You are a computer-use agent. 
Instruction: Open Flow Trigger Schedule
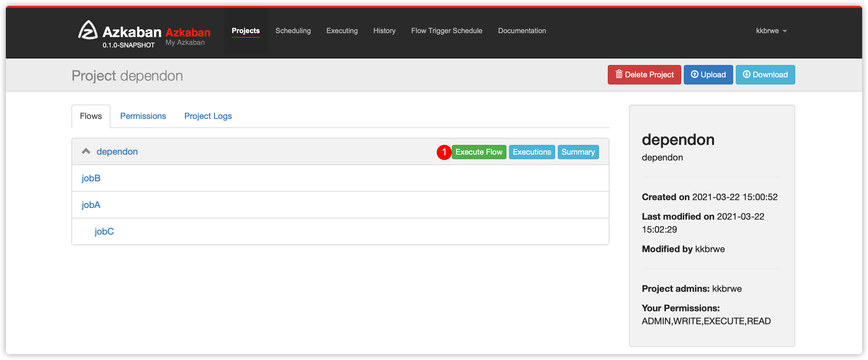tap(446, 31)
